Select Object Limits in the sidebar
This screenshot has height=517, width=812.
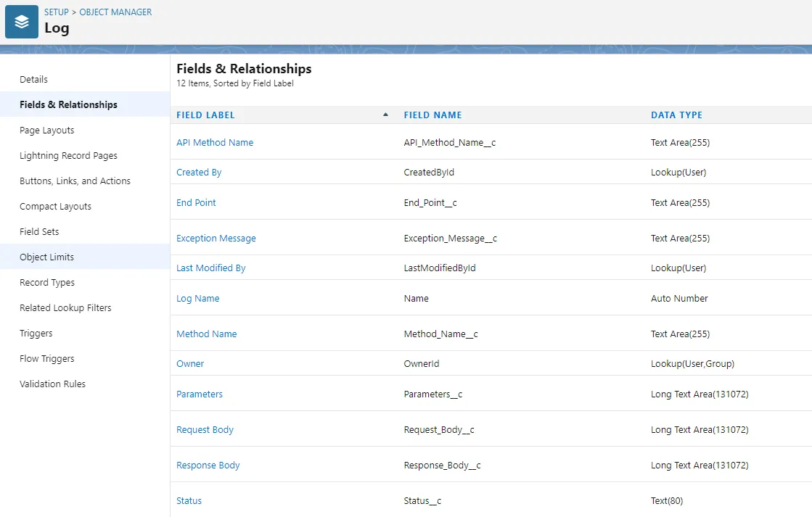[x=46, y=257]
